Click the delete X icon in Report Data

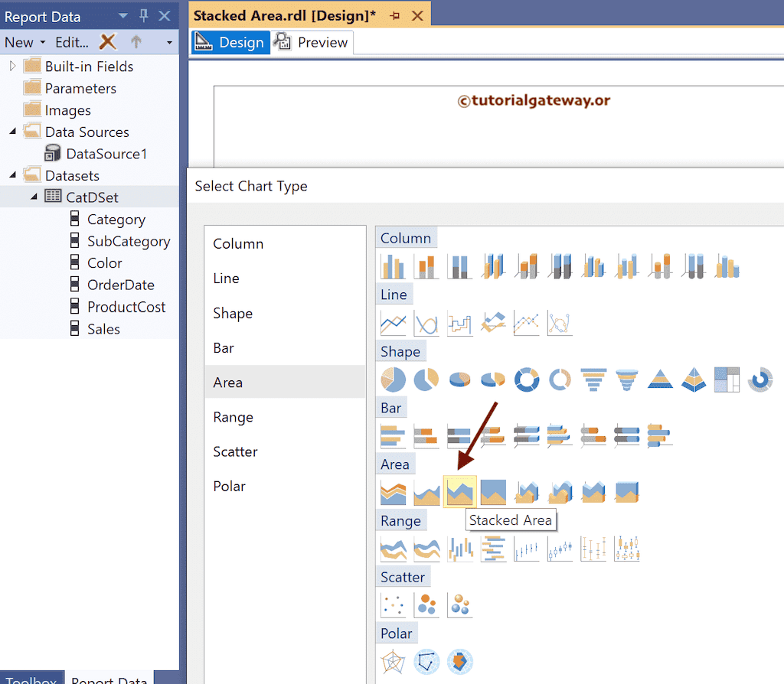click(107, 42)
